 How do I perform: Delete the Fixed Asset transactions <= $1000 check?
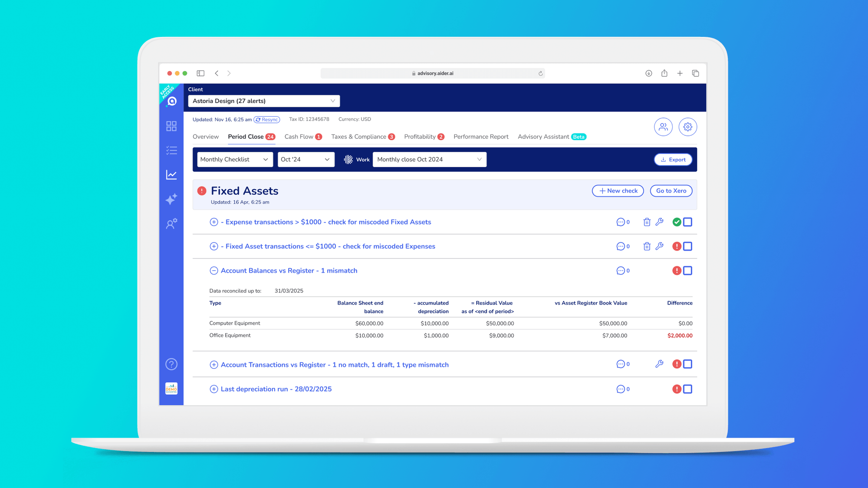tap(647, 246)
